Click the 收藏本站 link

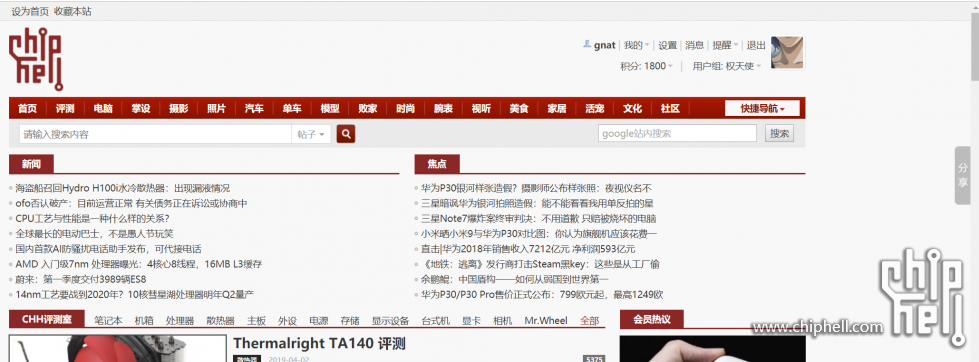[73, 11]
